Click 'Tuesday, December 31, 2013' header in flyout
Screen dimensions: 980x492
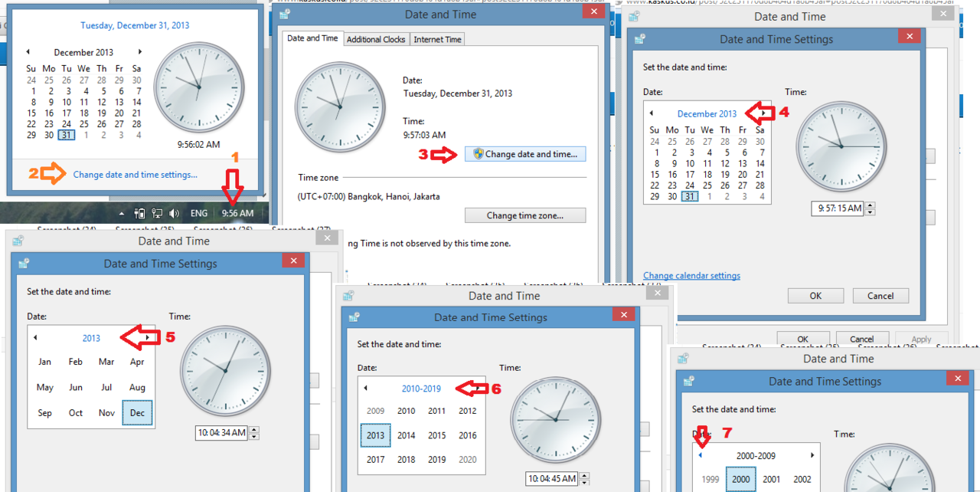pos(135,25)
